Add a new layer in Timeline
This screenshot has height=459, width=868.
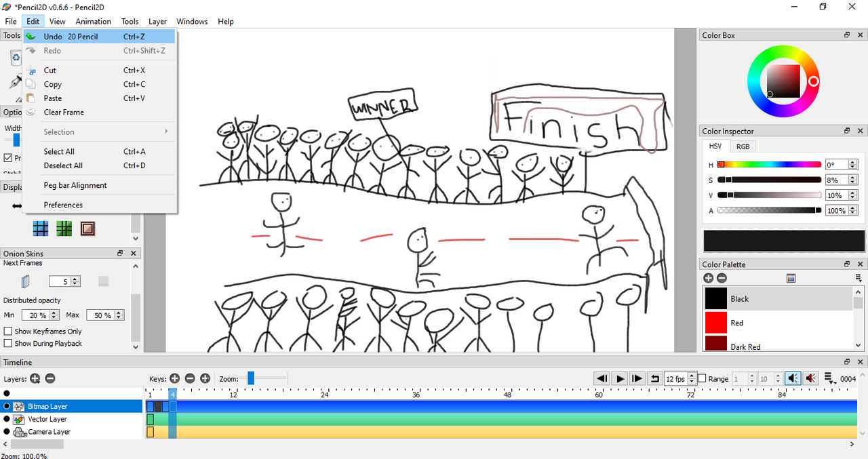pos(35,378)
